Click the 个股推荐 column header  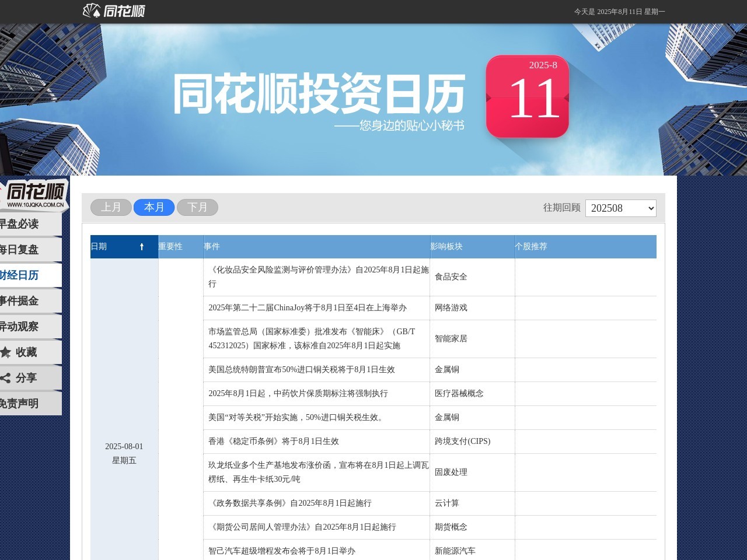tap(585, 247)
